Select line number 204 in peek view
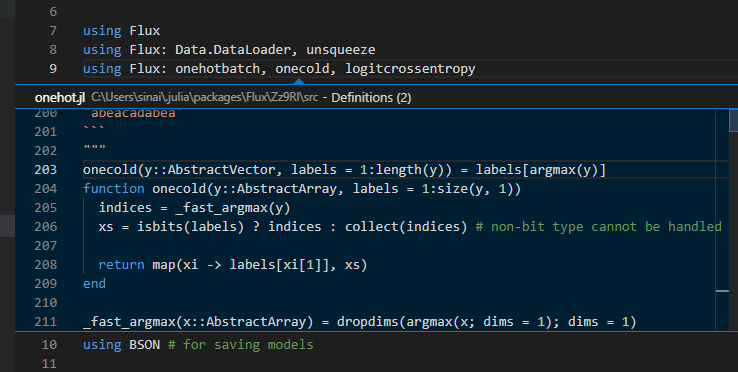738x372 pixels. (x=46, y=188)
